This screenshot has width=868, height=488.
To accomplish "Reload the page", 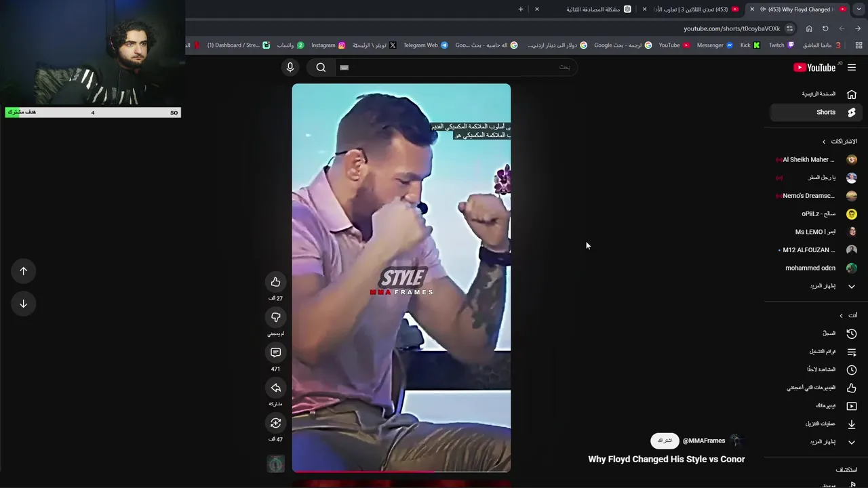I will [825, 28].
